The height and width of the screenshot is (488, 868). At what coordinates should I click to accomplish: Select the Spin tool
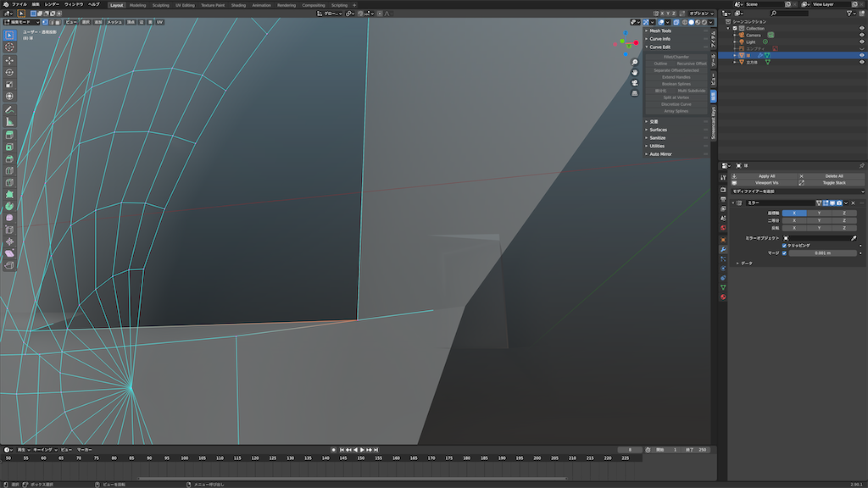(x=9, y=207)
